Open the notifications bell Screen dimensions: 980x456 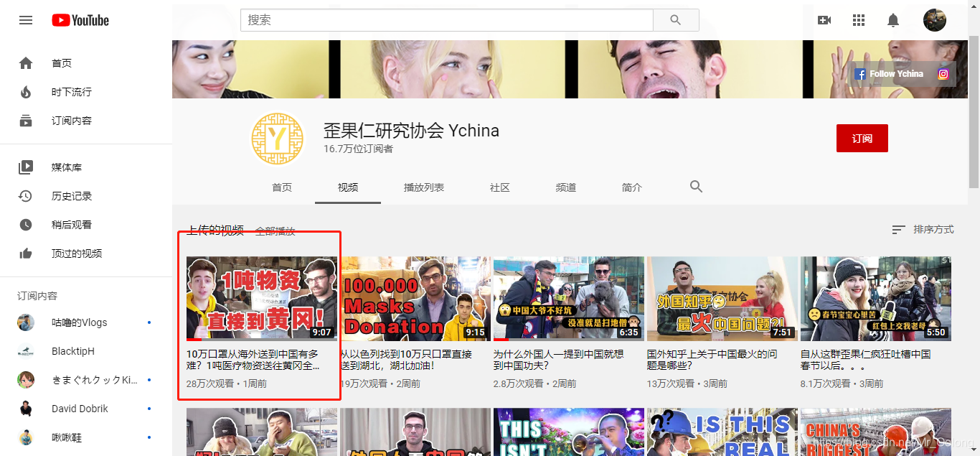pyautogui.click(x=893, y=20)
